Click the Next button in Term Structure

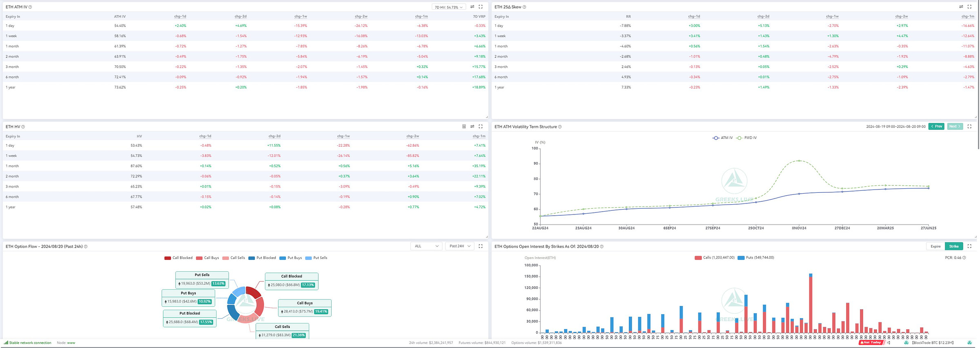coord(955,127)
